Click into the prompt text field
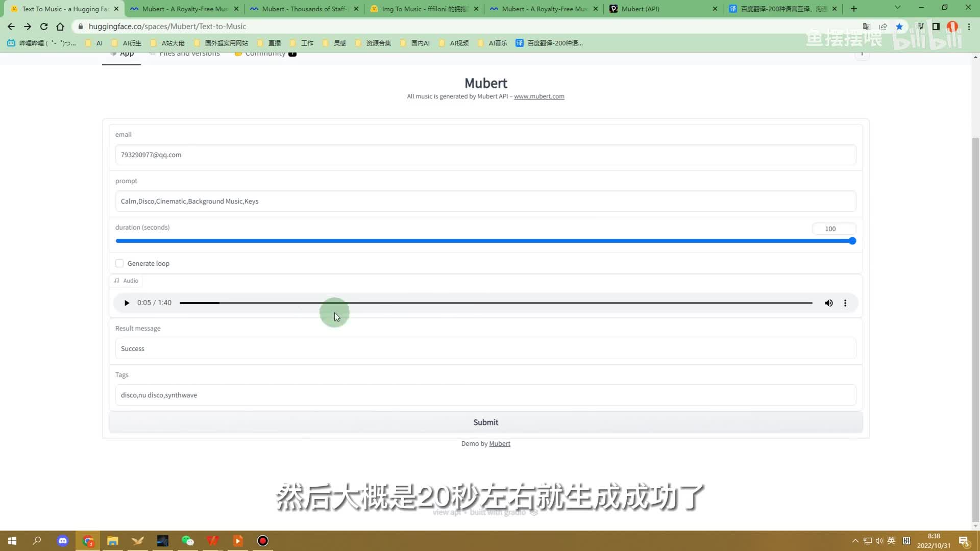Viewport: 980px width, 551px height. tap(485, 201)
